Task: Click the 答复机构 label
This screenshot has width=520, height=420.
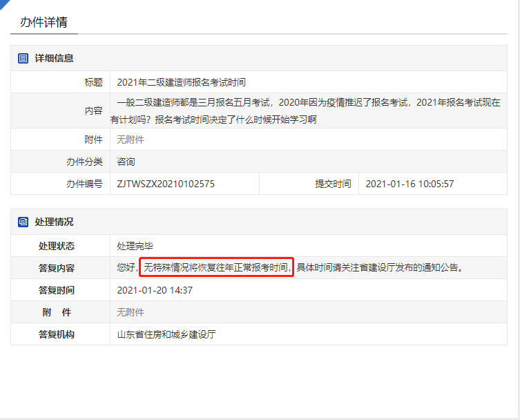Action: coord(57,334)
